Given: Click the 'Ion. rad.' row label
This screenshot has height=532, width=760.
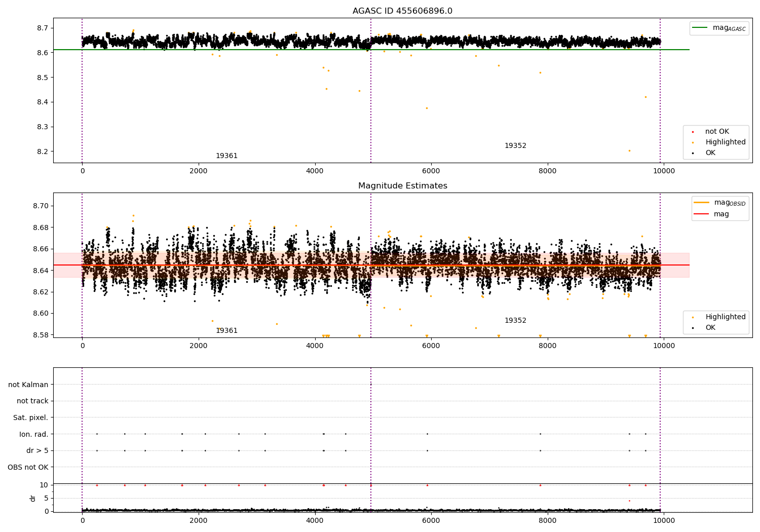Looking at the screenshot, I should coord(33,434).
